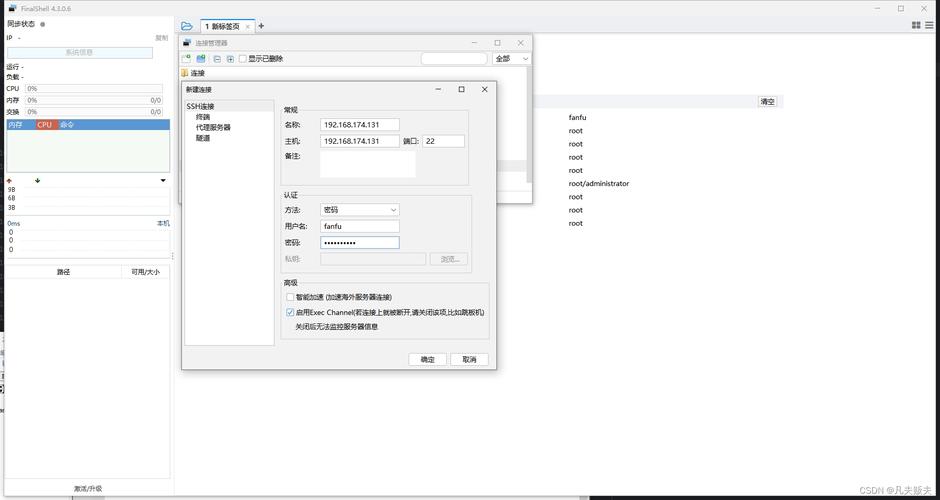The image size is (940, 500).
Task: Click the 密码 password field
Action: (360, 243)
